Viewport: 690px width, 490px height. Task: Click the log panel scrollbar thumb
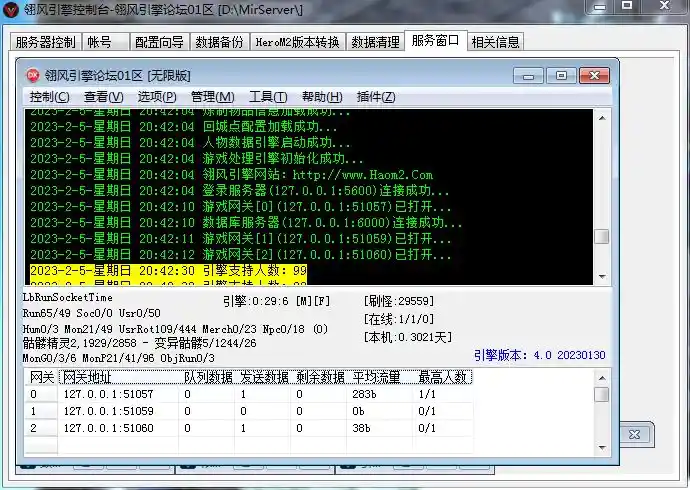tap(602, 237)
